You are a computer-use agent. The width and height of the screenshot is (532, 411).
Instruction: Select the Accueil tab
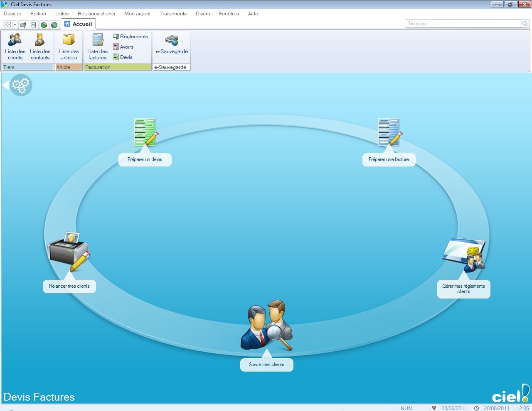tap(78, 24)
